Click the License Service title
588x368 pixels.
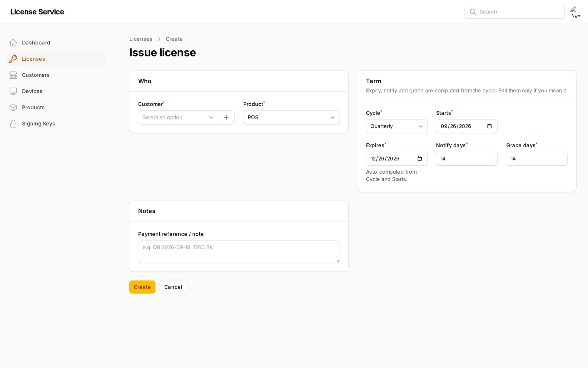(37, 12)
